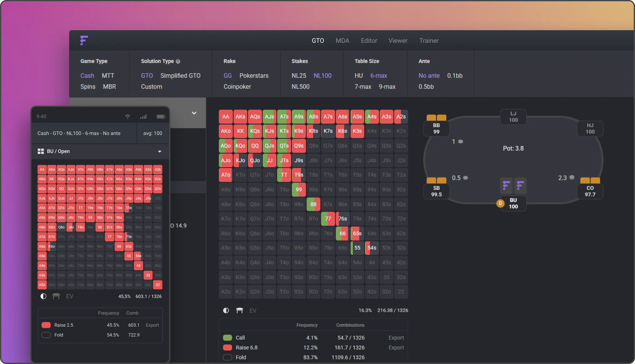Export the Call range
The width and height of the screenshot is (635, 364).
[396, 338]
